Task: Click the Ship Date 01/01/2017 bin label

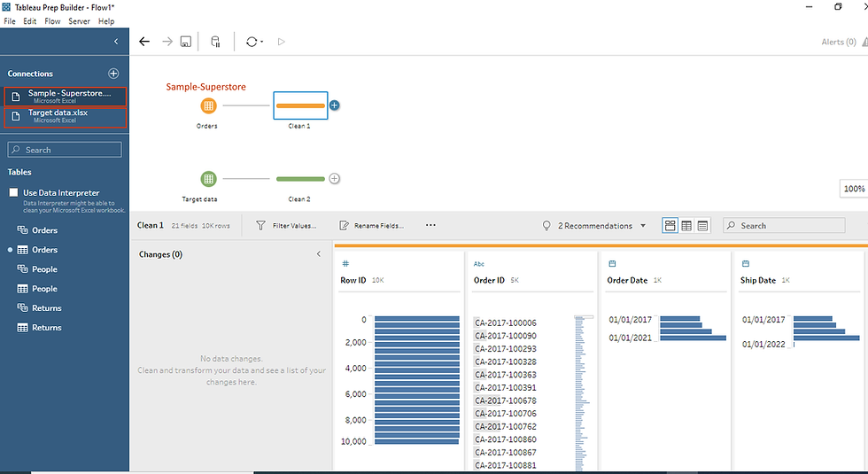Action: [763, 320]
